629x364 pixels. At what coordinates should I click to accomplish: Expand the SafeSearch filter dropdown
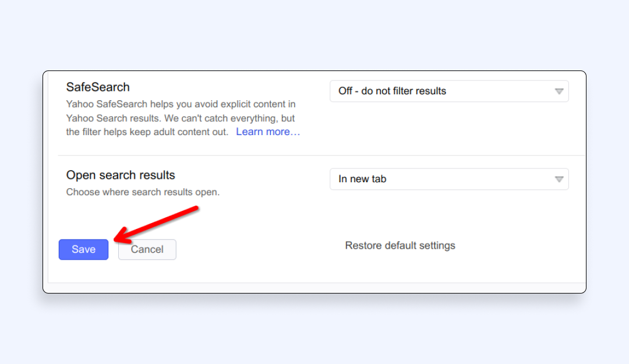point(448,91)
